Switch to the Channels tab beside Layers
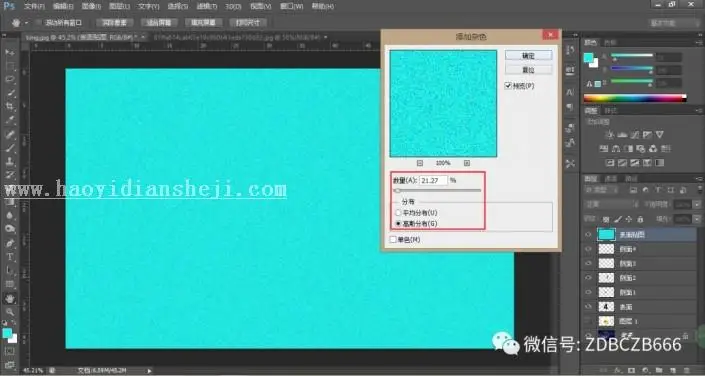 (x=611, y=178)
